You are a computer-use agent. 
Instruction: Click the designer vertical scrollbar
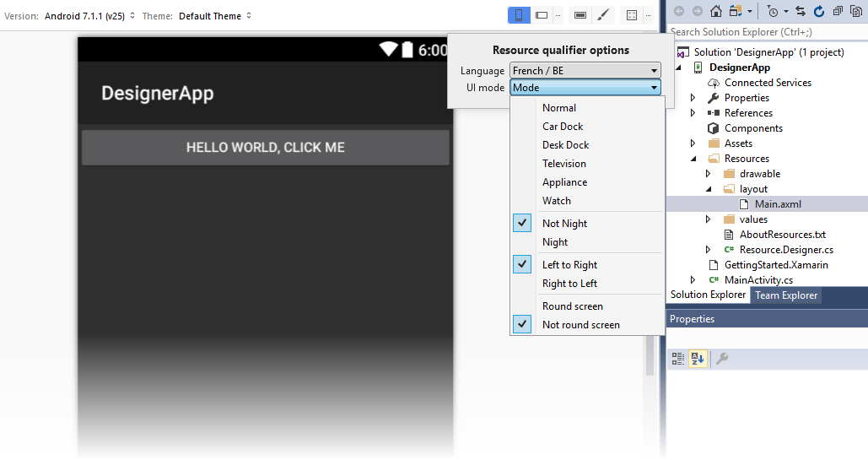pyautogui.click(x=650, y=354)
